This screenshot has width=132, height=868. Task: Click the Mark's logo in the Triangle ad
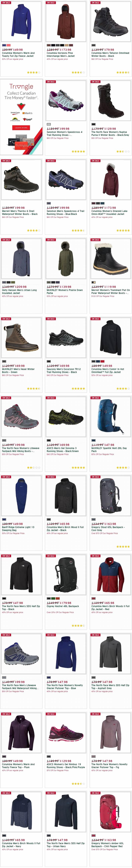click(28, 113)
